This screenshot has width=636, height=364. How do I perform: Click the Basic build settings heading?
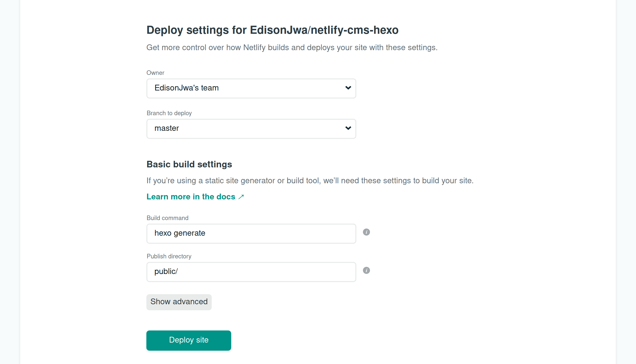(189, 164)
